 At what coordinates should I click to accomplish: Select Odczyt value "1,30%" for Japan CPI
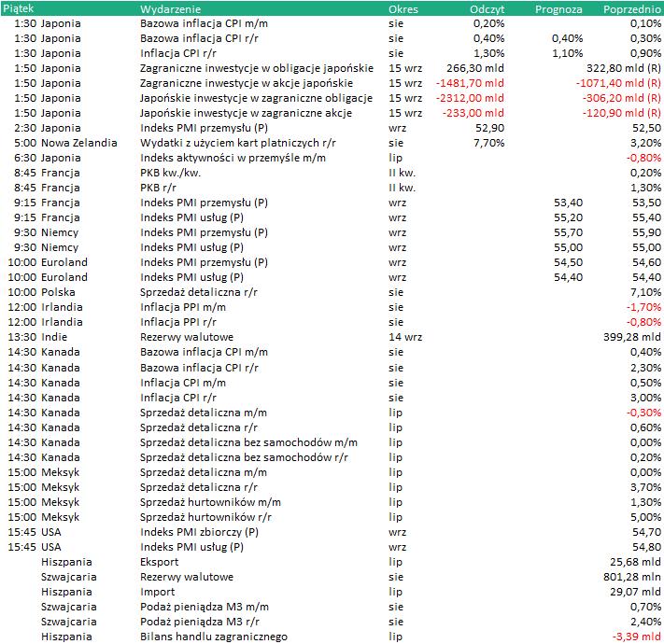pos(488,53)
